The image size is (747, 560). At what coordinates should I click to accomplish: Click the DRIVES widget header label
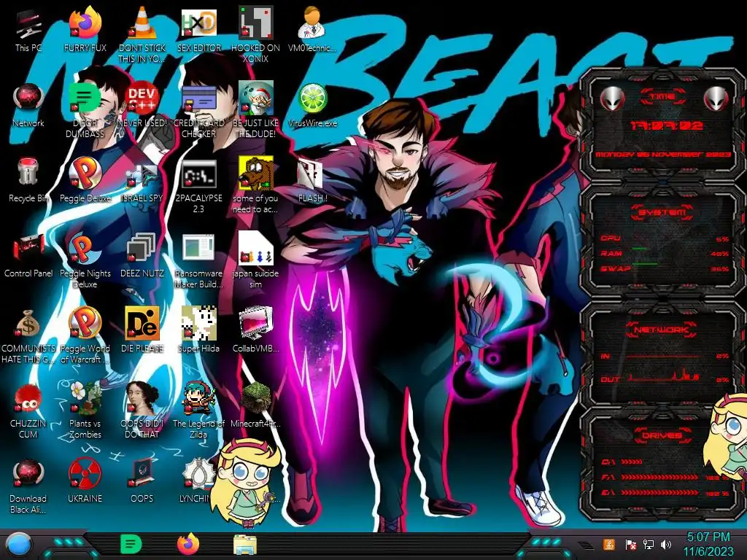[662, 435]
